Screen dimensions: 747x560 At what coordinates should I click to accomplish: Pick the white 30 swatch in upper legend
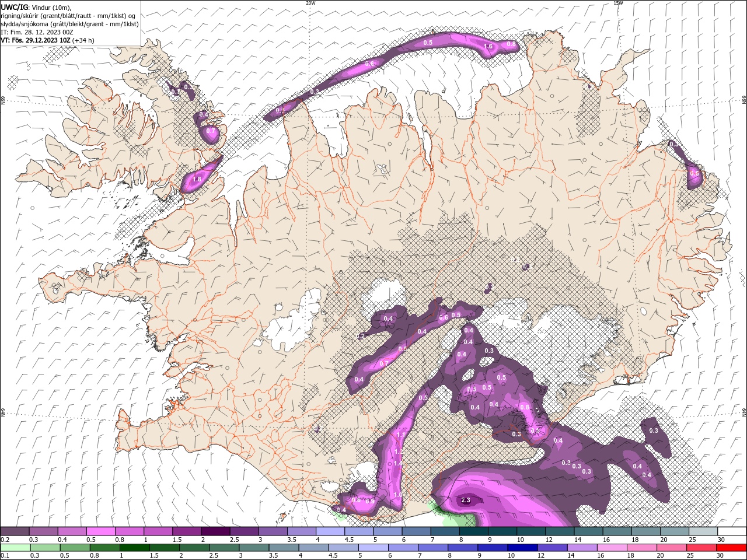tap(732, 531)
